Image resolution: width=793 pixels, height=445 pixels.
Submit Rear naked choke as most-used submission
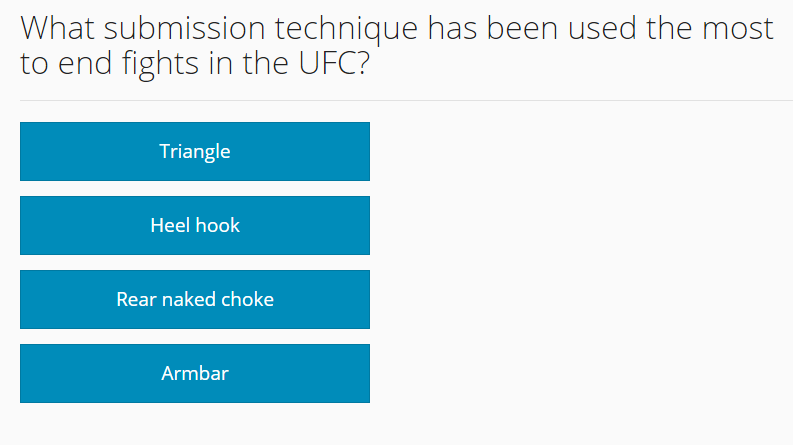pos(195,299)
